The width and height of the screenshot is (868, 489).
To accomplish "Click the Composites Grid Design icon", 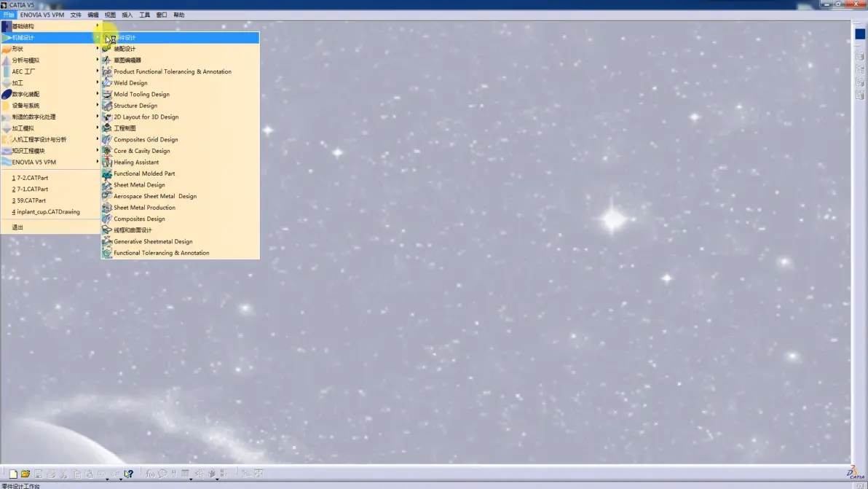I will 107,139.
